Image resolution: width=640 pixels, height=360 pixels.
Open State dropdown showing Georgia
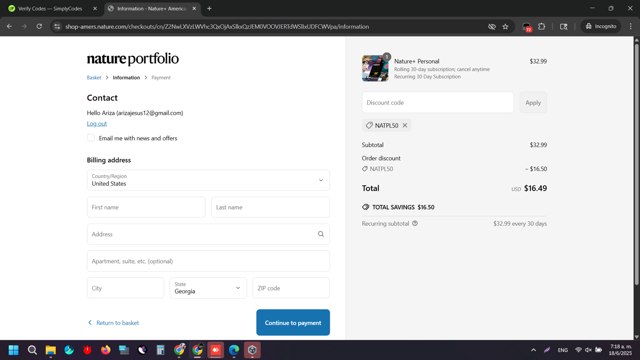(x=208, y=288)
